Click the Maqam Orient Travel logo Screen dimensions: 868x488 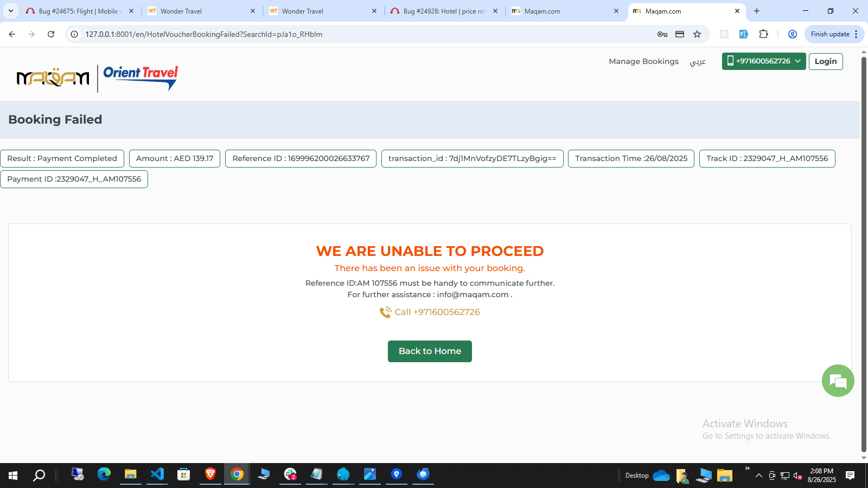[x=98, y=78]
